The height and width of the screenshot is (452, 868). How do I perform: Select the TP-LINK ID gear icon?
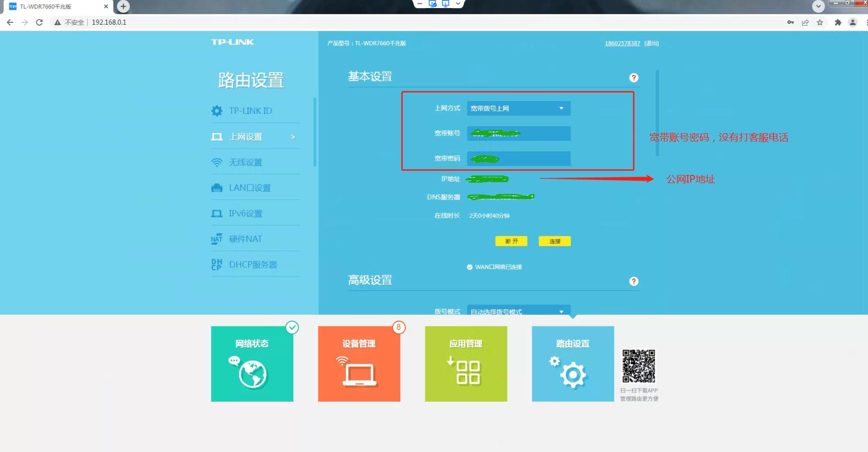(217, 111)
